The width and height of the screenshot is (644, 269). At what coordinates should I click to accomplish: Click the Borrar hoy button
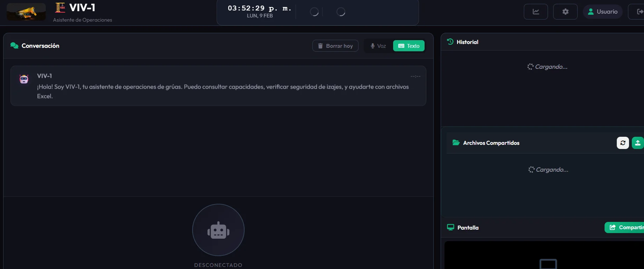pos(335,46)
